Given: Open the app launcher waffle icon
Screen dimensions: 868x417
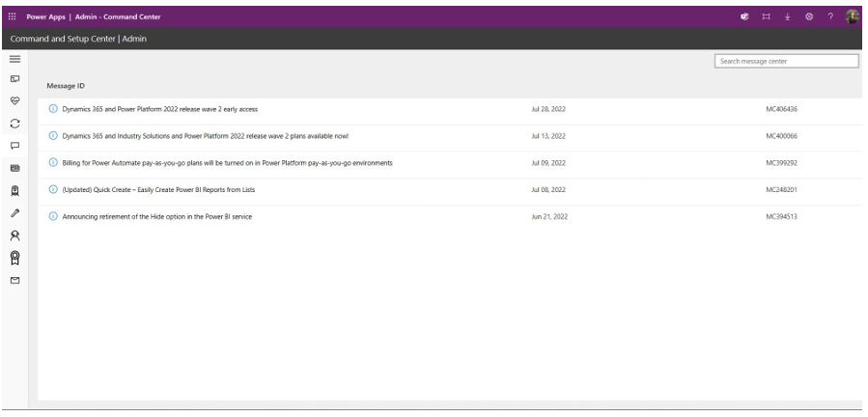Looking at the screenshot, I should [x=13, y=16].
